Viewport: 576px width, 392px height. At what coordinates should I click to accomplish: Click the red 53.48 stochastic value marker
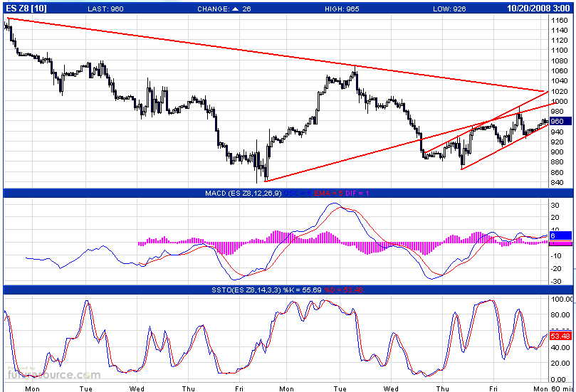[560, 336]
